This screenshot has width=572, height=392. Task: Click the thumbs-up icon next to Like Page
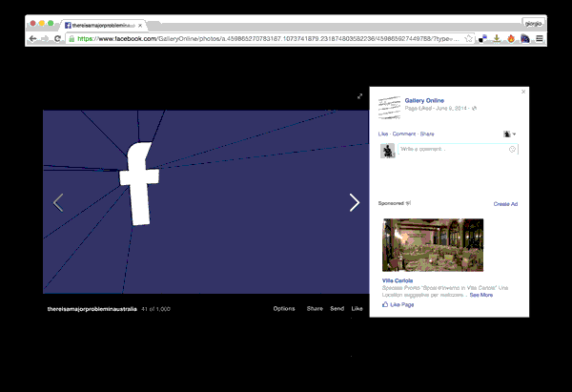pyautogui.click(x=385, y=304)
